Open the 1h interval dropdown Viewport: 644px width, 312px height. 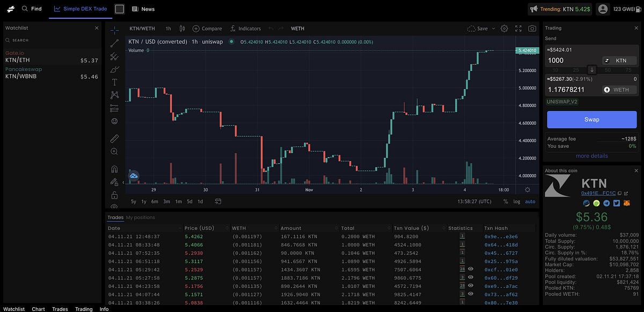click(168, 28)
